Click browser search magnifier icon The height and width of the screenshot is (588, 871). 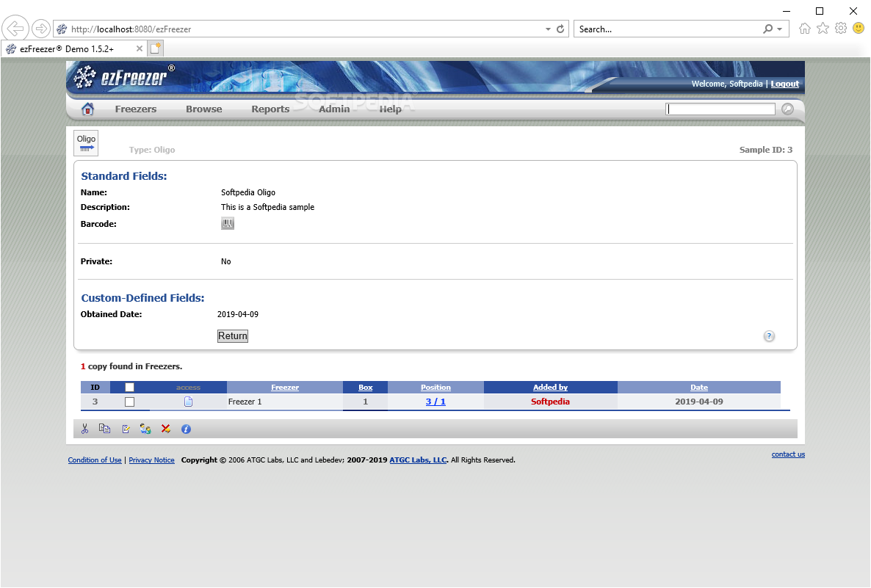coord(767,29)
